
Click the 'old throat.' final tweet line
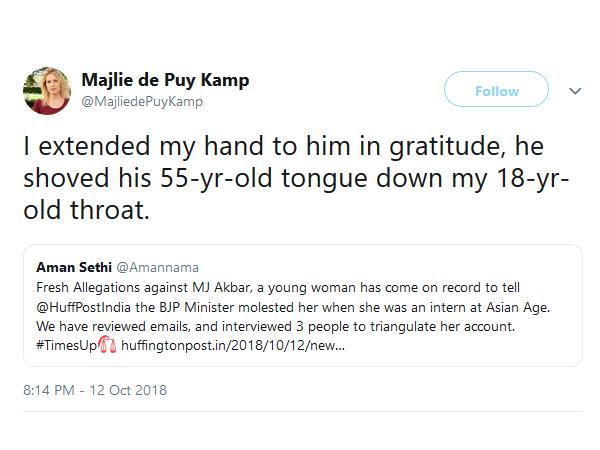pos(92,215)
